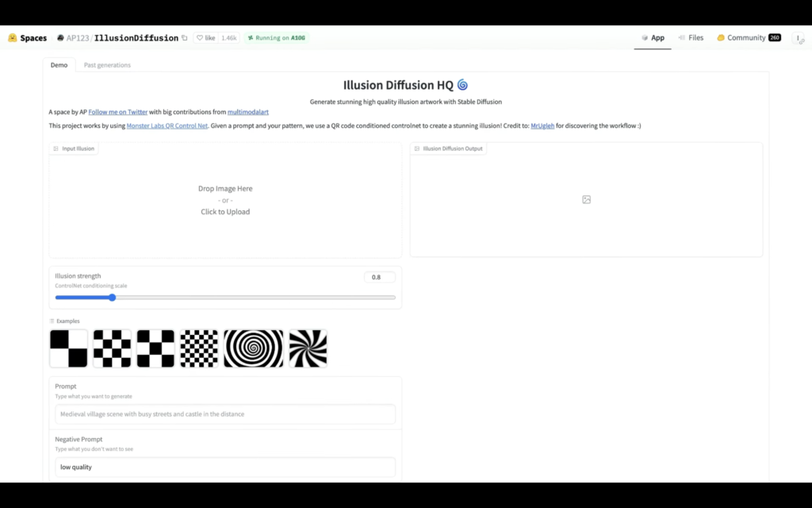Select the Demo tab

click(59, 65)
